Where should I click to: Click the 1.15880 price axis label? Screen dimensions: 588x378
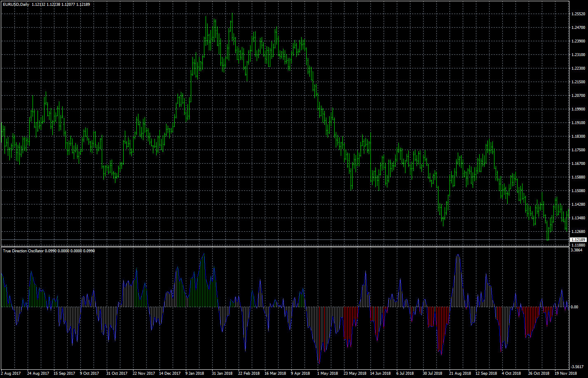pyautogui.click(x=579, y=177)
